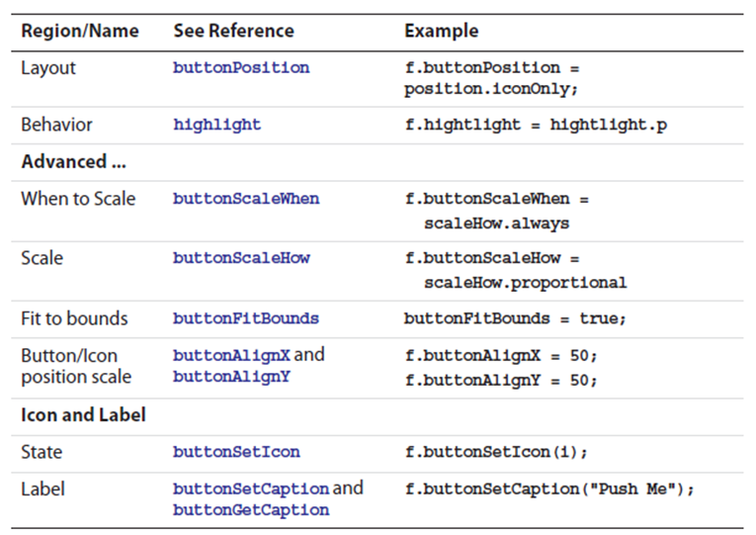
Task: Open the buttonSetIcon reference link
Action: [236, 452]
